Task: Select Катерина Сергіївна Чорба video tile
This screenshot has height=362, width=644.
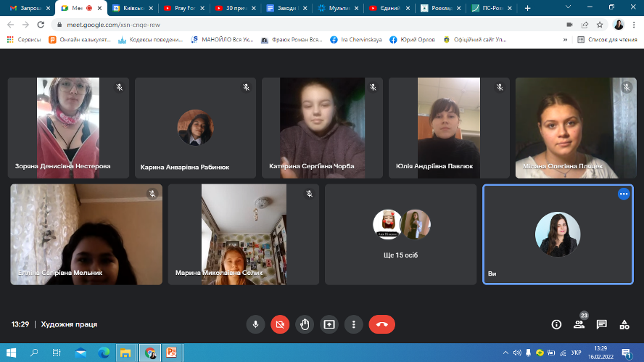Action: point(322,128)
